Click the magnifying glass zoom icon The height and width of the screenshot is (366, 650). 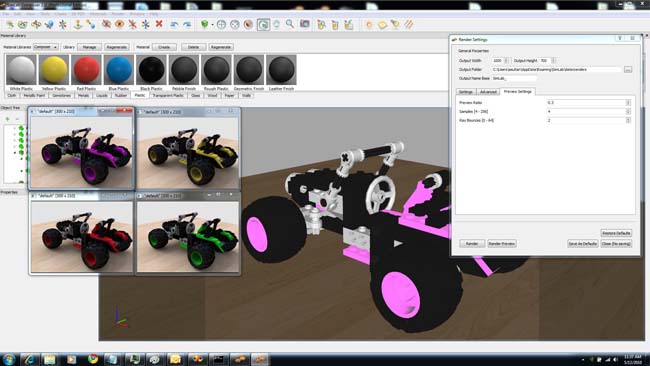[290, 24]
